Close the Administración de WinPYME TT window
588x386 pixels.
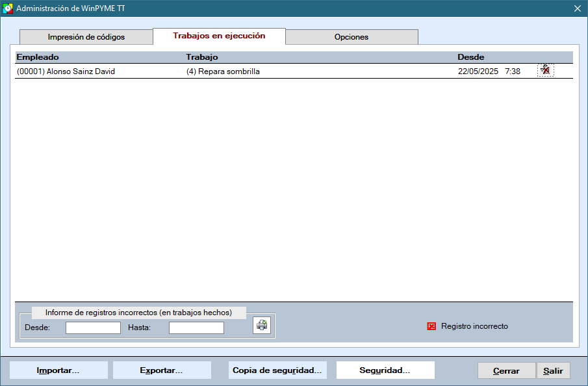577,8
